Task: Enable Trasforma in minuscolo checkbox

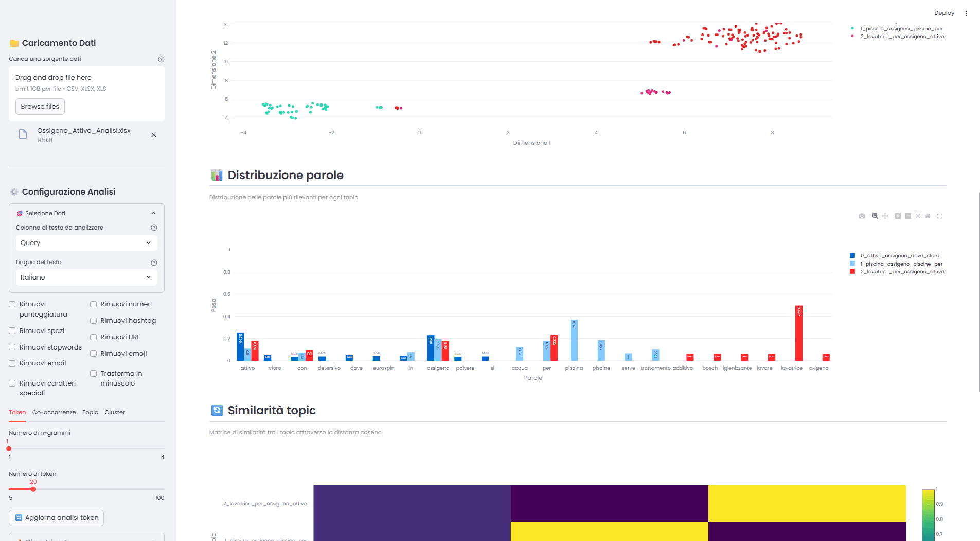Action: [x=94, y=374]
